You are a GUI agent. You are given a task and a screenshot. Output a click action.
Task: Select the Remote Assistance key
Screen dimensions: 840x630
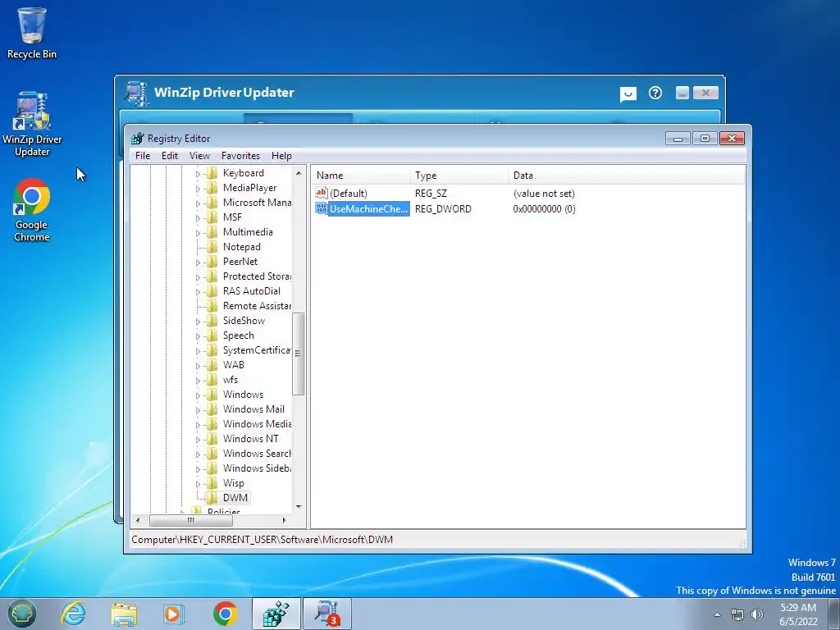257,306
